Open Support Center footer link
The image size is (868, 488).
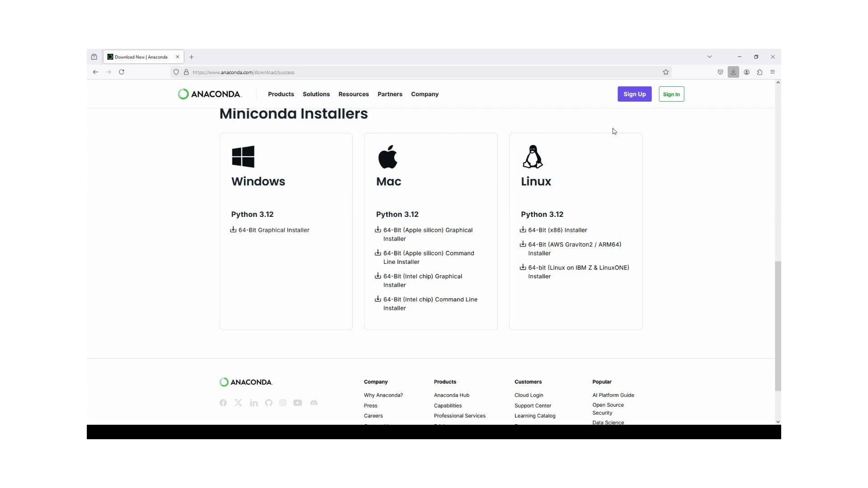coord(533,405)
